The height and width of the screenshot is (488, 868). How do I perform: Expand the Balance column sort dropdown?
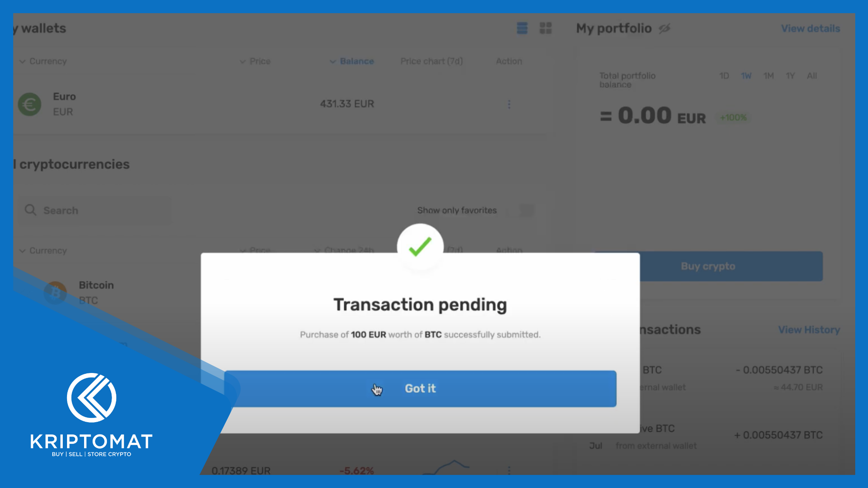(x=331, y=61)
